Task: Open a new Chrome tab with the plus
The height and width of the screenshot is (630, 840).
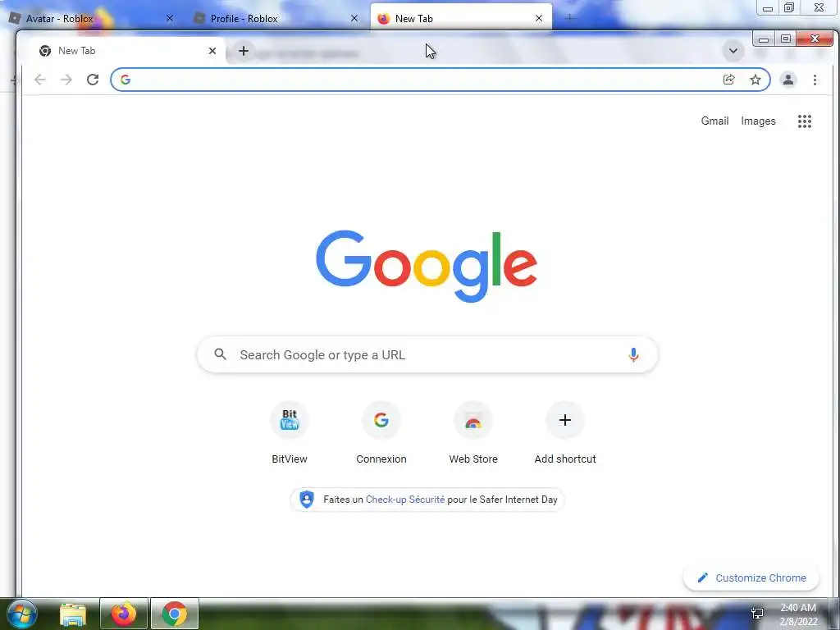Action: pos(243,51)
